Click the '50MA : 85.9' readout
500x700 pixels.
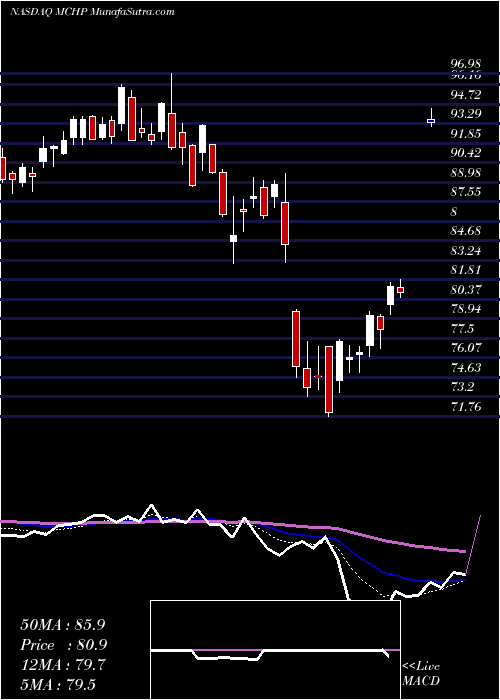(x=62, y=625)
